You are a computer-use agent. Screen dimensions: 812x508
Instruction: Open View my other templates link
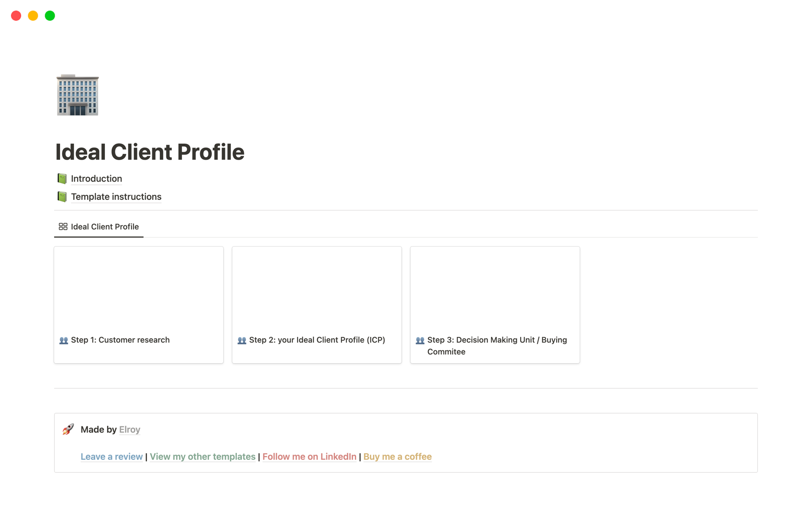(x=203, y=457)
